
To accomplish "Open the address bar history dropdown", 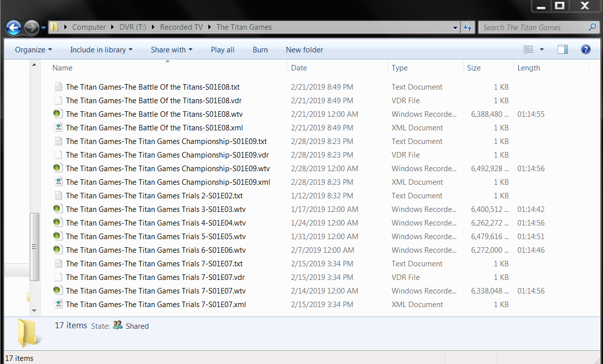I will pyautogui.click(x=455, y=27).
